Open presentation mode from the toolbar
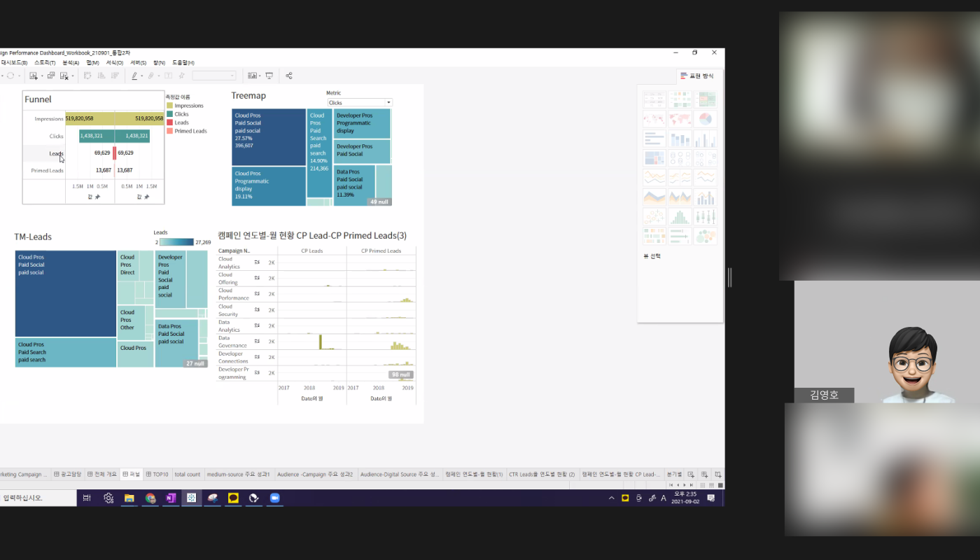This screenshot has height=560, width=980. (269, 76)
